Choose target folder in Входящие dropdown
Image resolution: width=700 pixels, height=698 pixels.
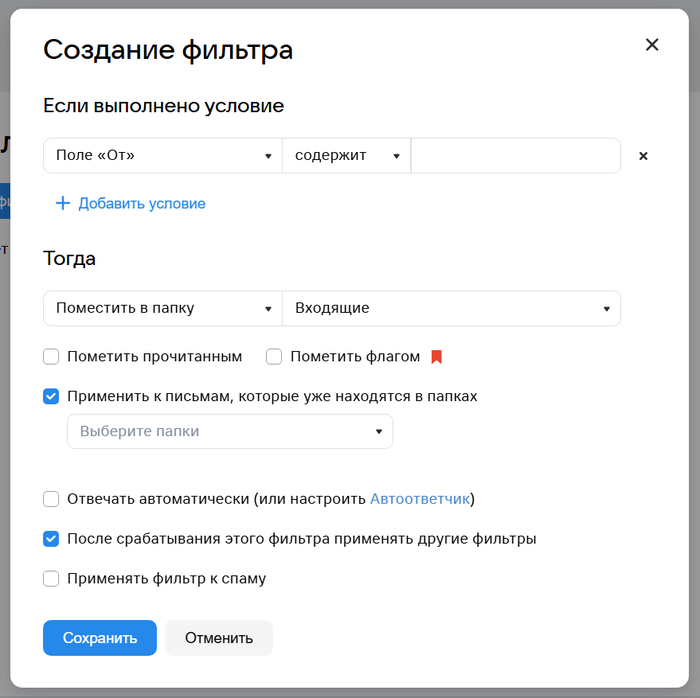(451, 308)
